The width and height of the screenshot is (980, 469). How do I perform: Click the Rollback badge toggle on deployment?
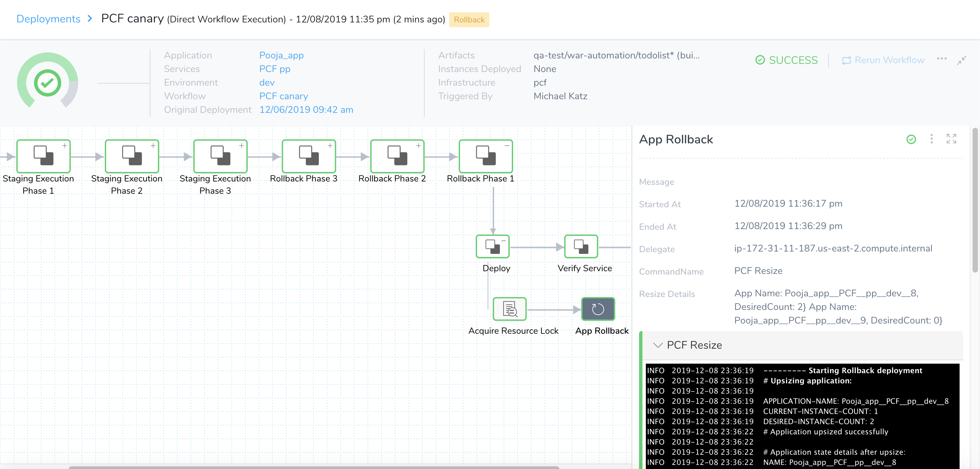click(x=469, y=19)
